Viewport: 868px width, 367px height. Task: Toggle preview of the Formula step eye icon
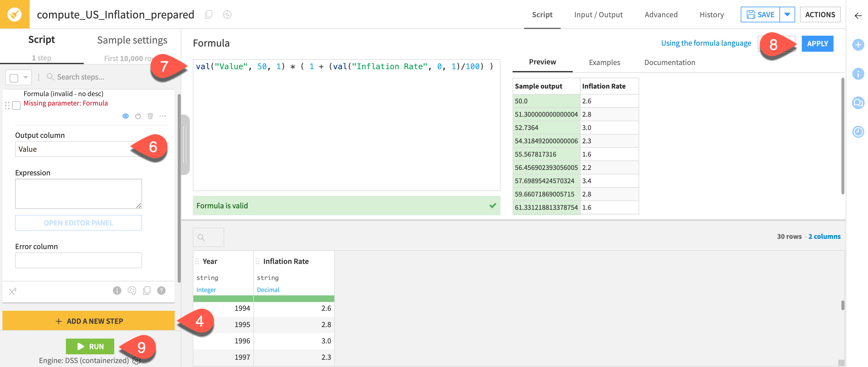(x=126, y=116)
